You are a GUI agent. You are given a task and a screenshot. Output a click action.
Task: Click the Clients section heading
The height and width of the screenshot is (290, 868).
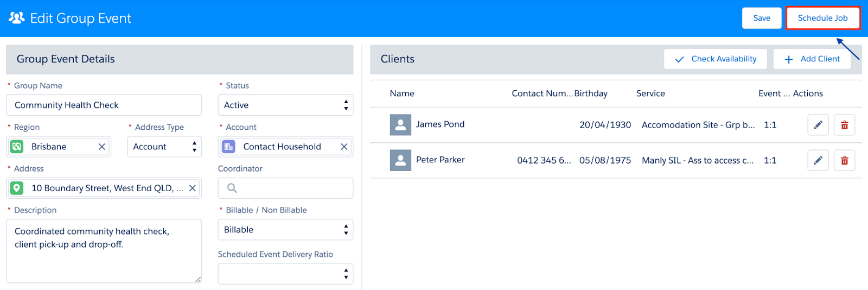(398, 59)
